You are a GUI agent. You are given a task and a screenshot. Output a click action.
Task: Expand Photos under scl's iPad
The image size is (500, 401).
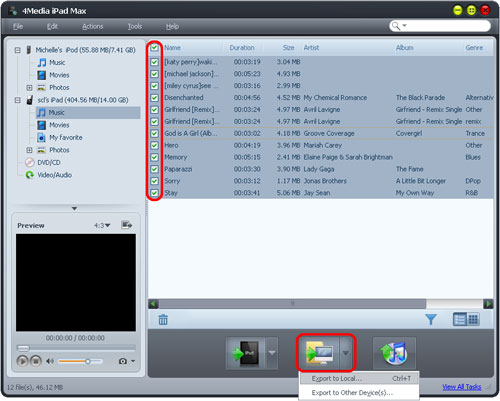[x=29, y=150]
